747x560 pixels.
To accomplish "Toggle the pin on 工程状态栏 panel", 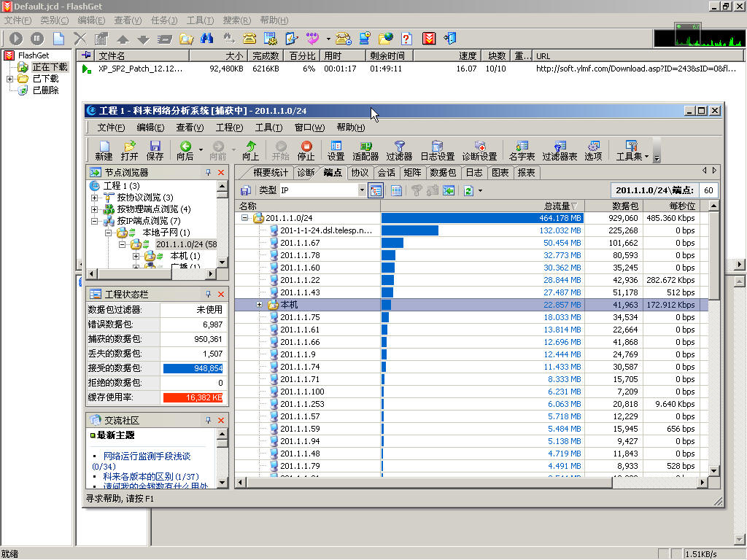I will click(x=208, y=294).
